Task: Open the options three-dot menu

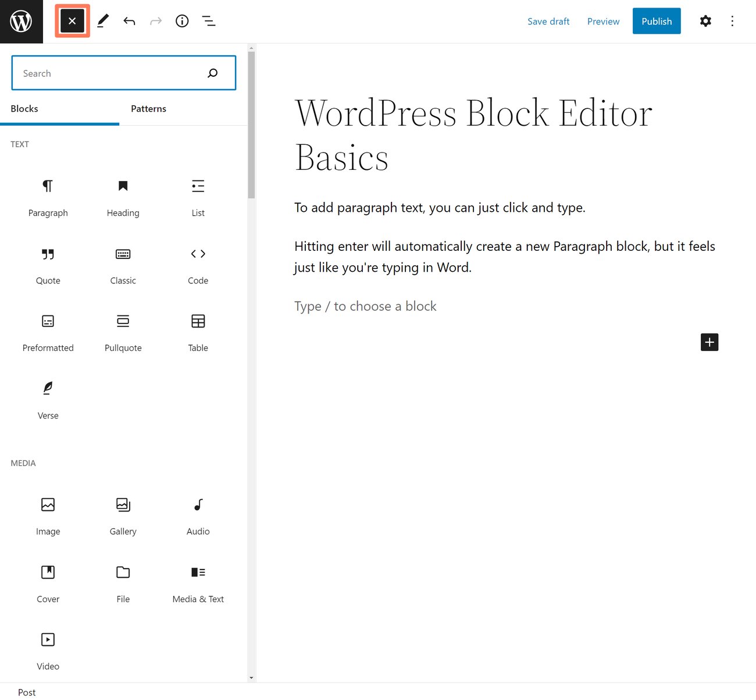Action: 732,21
